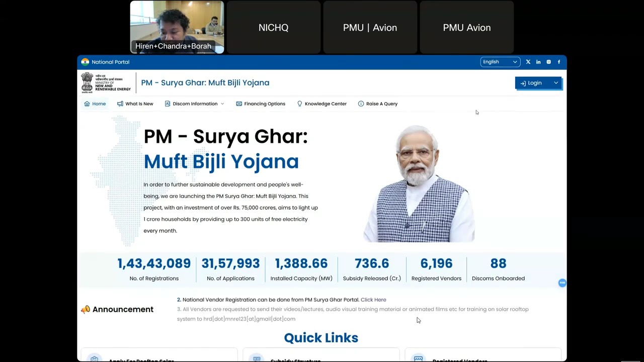Open the English language dropdown
644x362 pixels.
click(500, 62)
